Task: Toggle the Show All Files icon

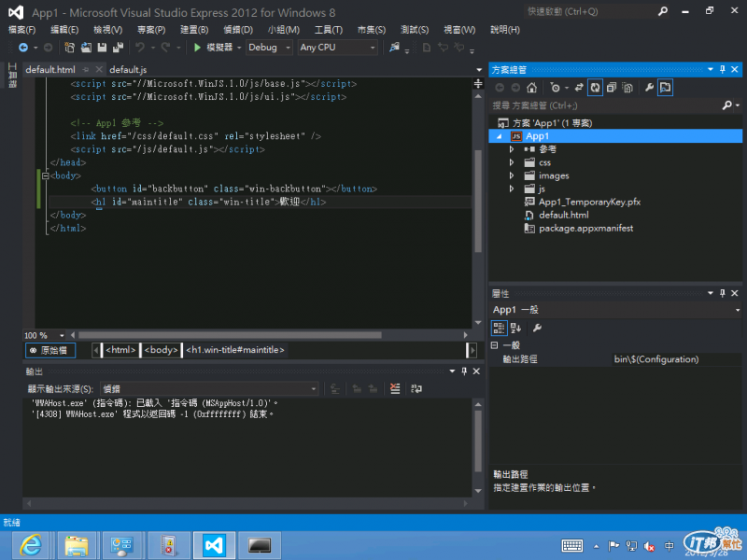Action: (x=627, y=88)
